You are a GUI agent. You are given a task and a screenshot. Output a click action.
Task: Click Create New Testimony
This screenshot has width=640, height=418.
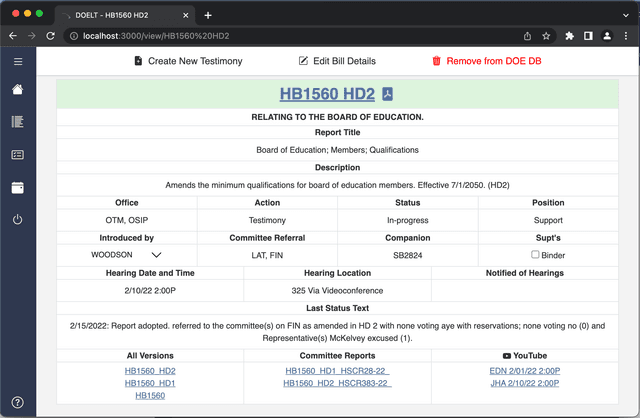[x=188, y=61]
